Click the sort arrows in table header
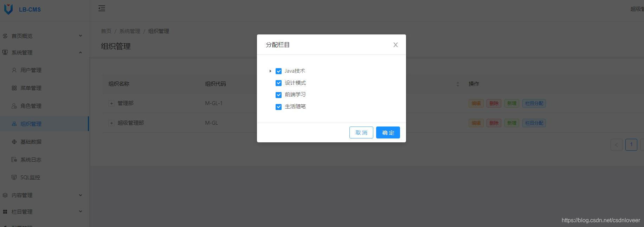The width and height of the screenshot is (644, 227). 458,84
